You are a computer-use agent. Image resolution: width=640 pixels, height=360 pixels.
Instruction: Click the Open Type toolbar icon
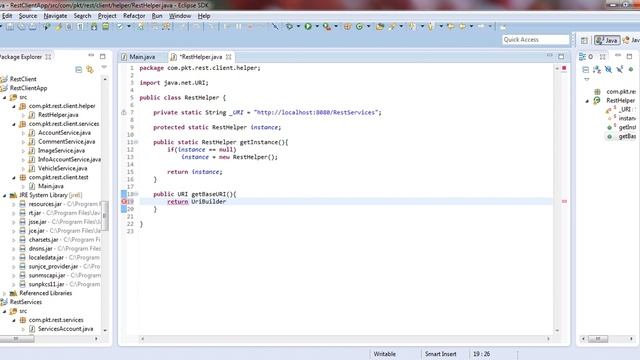point(380,27)
